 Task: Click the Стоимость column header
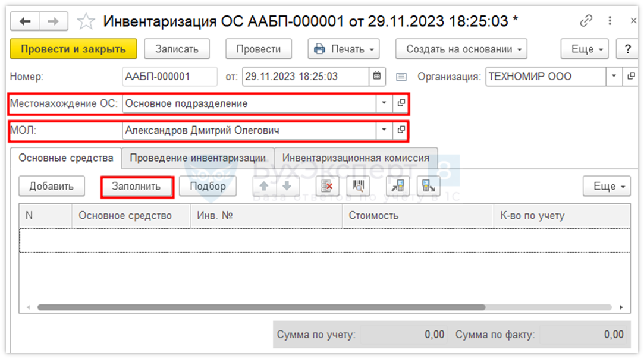pyautogui.click(x=417, y=216)
